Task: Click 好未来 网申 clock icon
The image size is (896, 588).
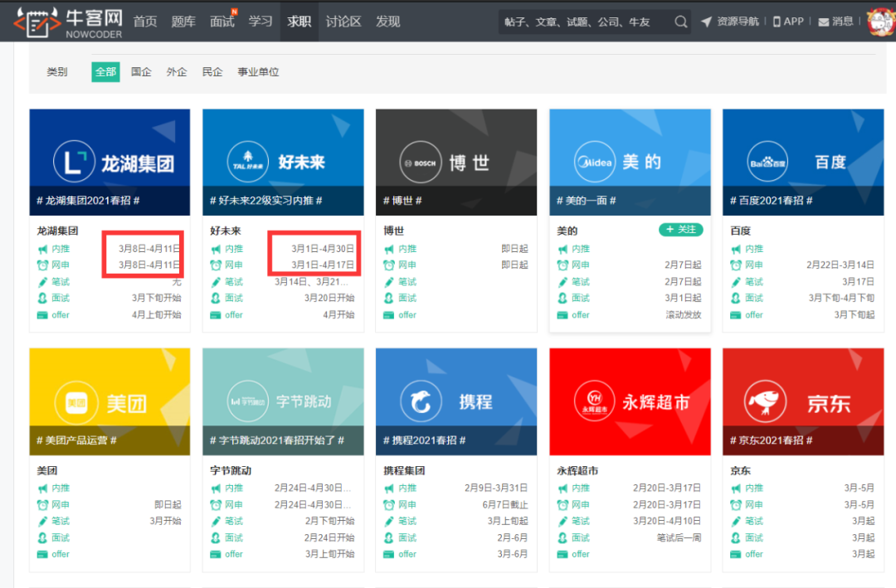Action: click(216, 265)
